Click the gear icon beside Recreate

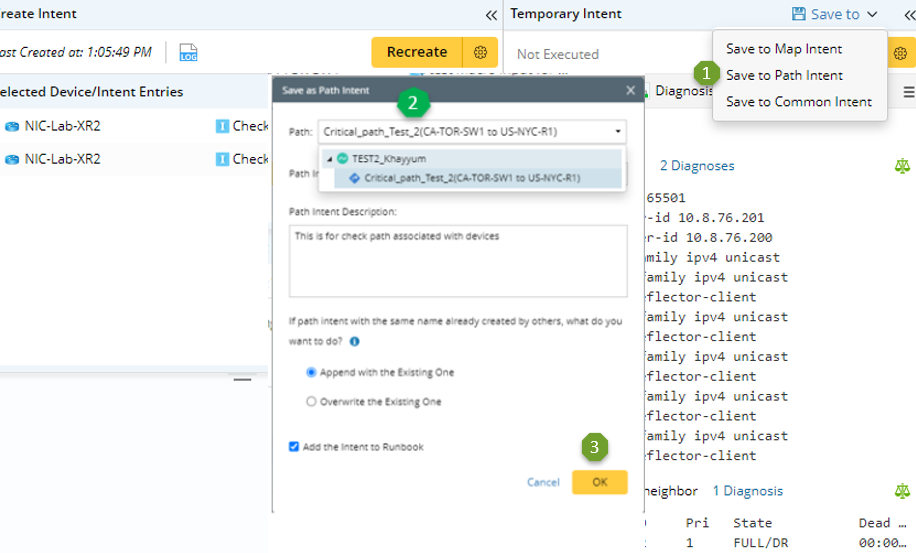tap(480, 52)
